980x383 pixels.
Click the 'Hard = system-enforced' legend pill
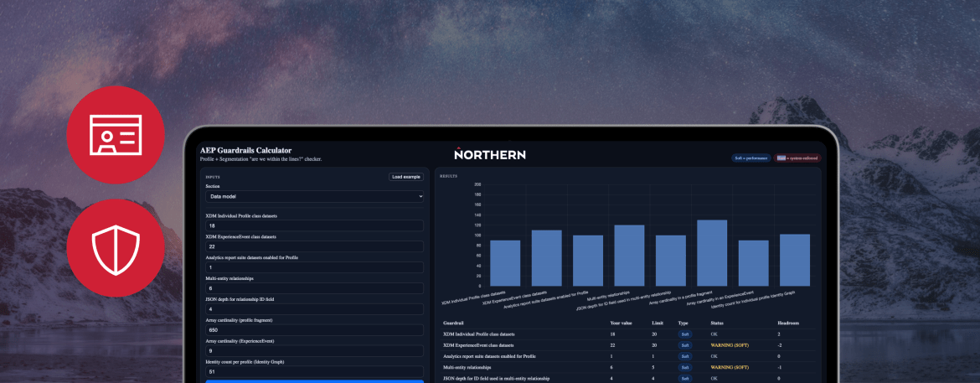click(797, 158)
